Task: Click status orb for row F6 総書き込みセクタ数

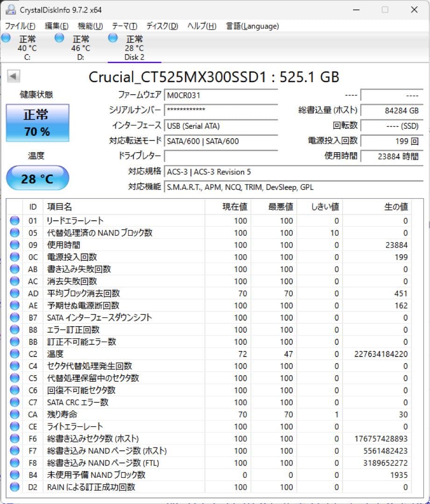Action: [14, 438]
